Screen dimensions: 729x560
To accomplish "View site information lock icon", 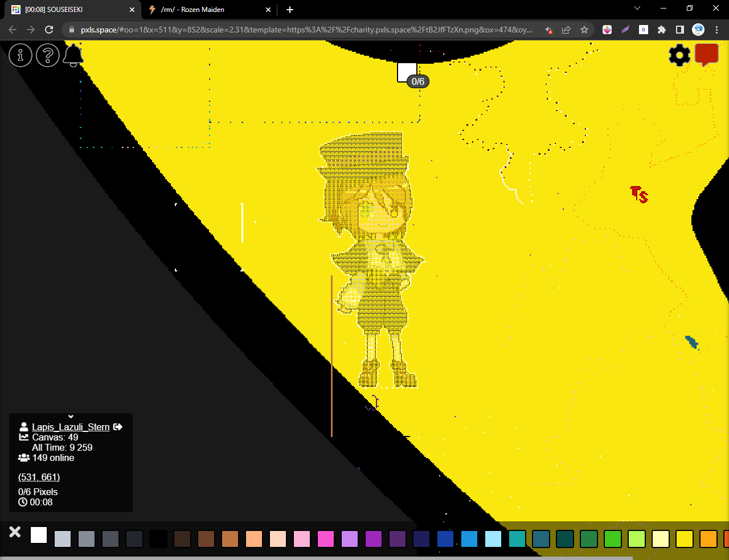I will 71,30.
